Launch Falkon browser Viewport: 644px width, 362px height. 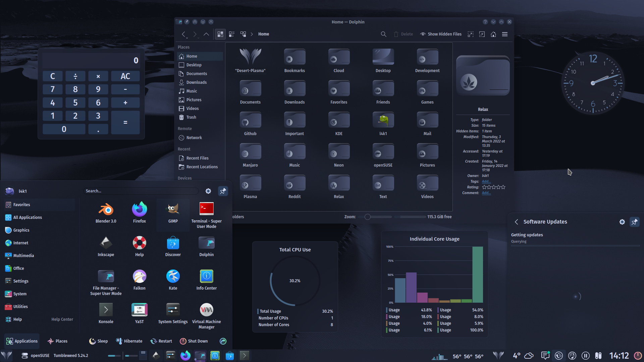click(139, 280)
